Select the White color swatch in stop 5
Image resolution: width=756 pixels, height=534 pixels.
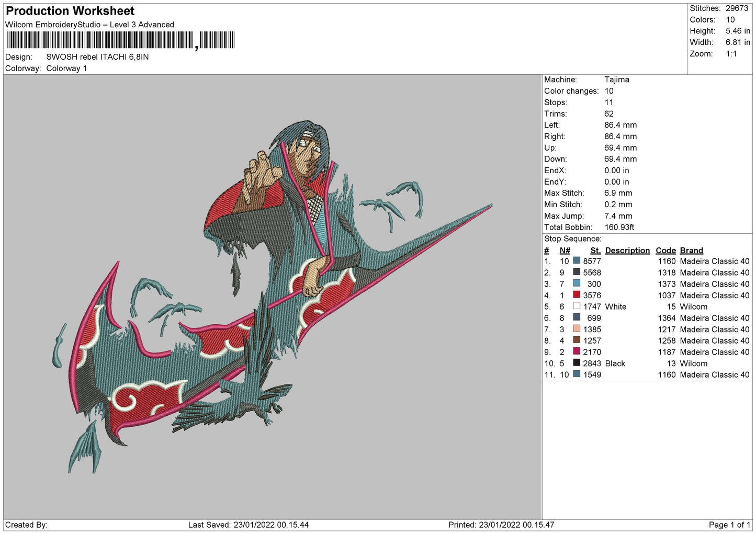pos(577,306)
